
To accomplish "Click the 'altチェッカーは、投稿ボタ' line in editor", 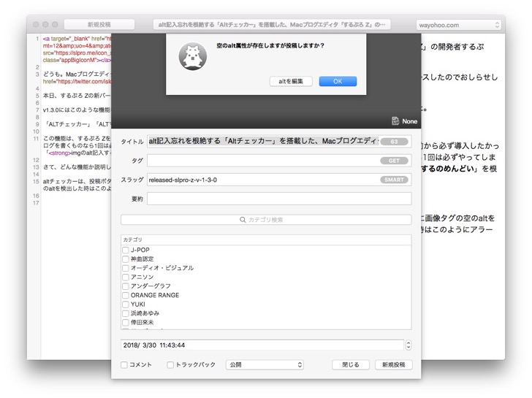I will (x=77, y=181).
